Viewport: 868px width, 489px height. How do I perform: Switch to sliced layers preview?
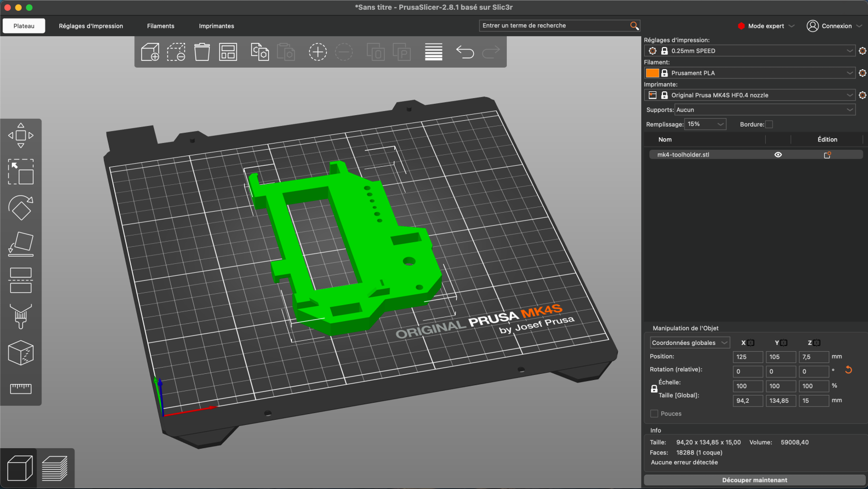click(x=55, y=468)
